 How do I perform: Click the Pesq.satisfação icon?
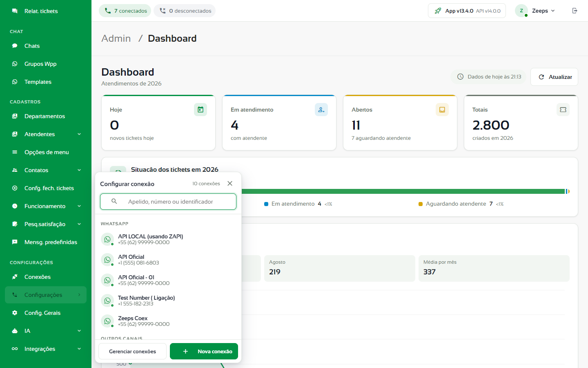tap(15, 224)
